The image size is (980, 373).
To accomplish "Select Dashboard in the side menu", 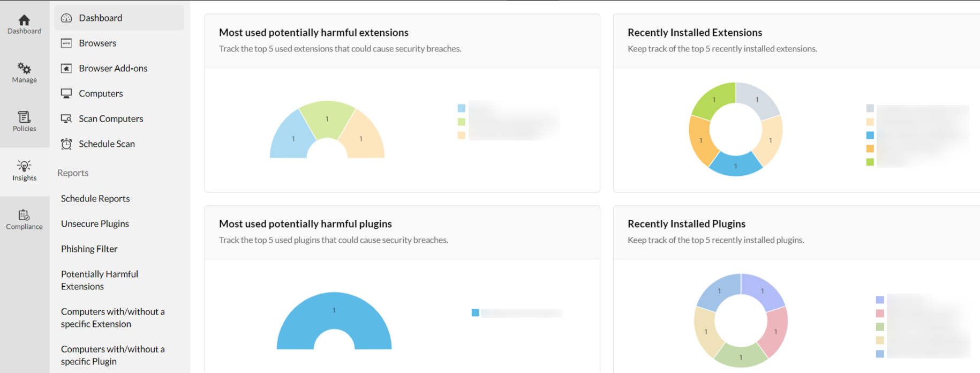I will [100, 18].
